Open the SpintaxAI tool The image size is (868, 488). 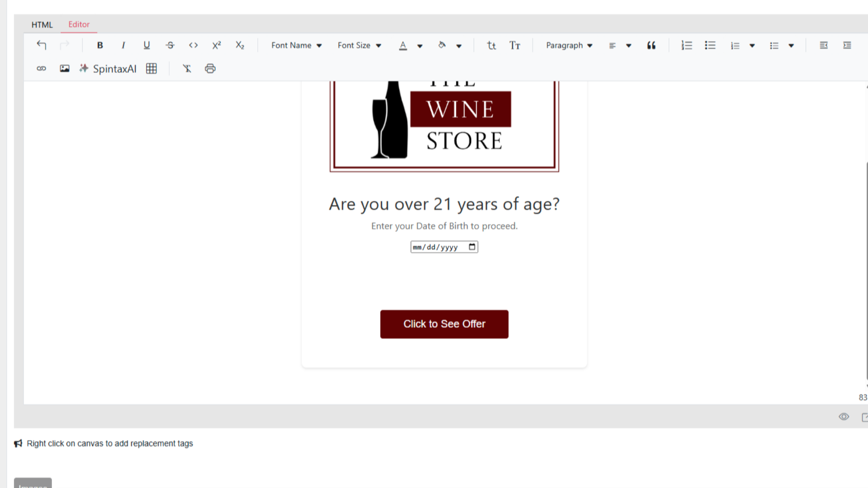click(108, 69)
